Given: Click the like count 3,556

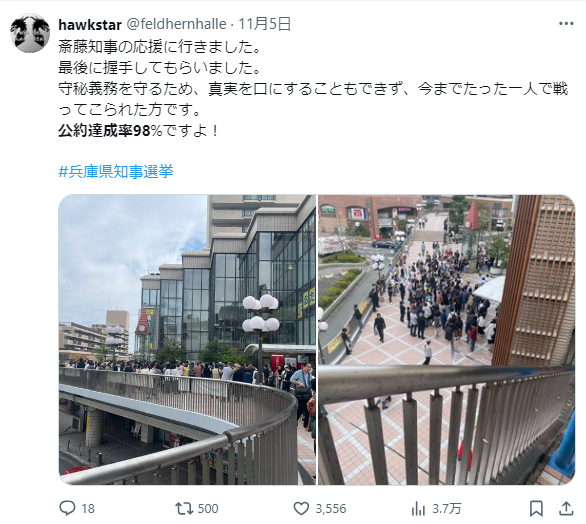Looking at the screenshot, I should click(331, 509).
